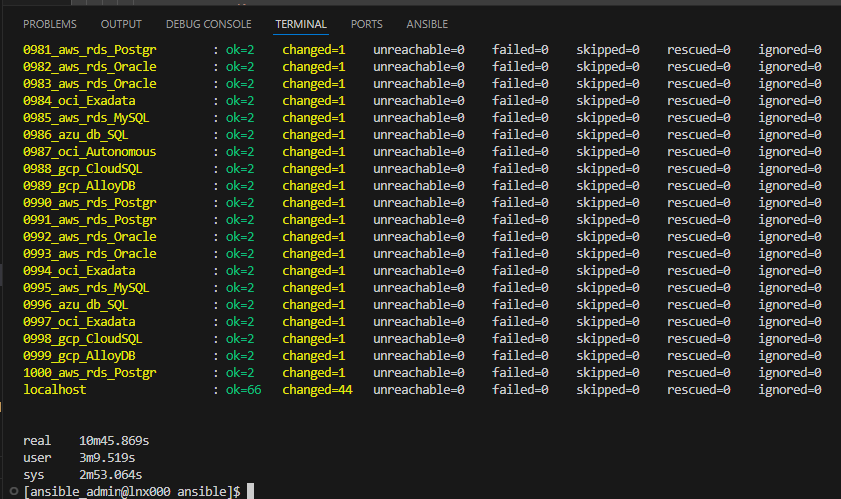Click ok=2 in the 1000_aws_rds_Postgr row
Screen dimensions: 841x499
(x=240, y=373)
